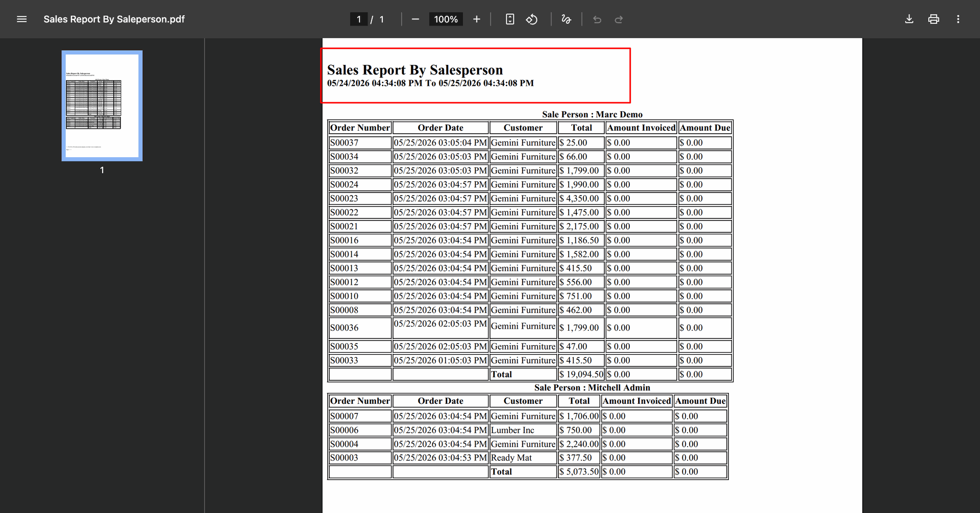980x513 pixels.
Task: Select the page number input field
Action: (x=359, y=19)
